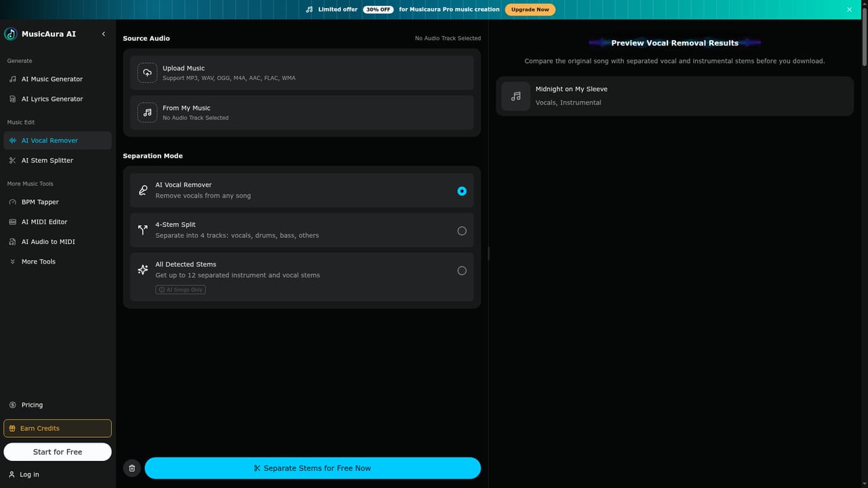Screen dimensions: 868x488
Task: Open Midnight on My Sleeve track
Action: pyautogui.click(x=675, y=96)
